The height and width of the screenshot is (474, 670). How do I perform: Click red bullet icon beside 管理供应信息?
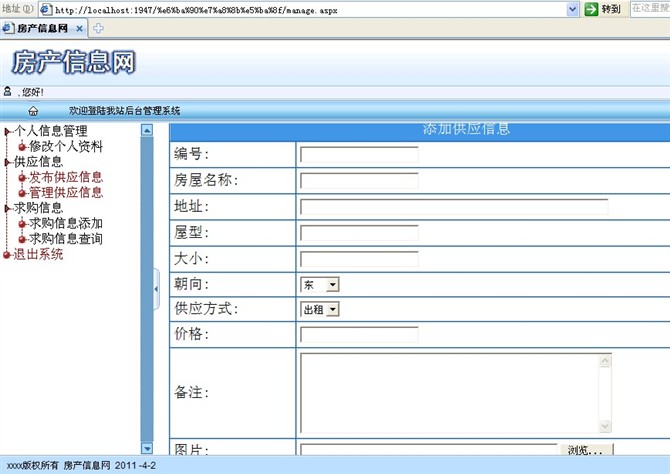pos(22,193)
